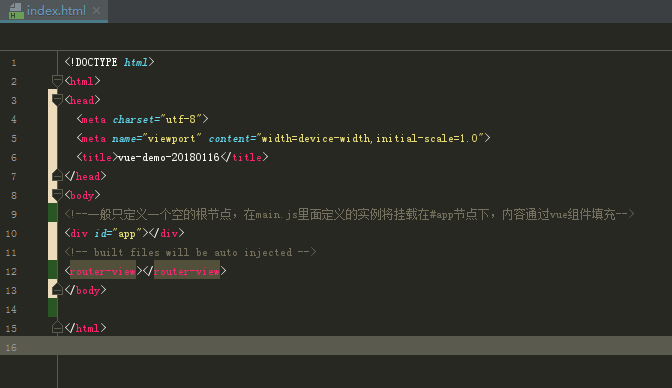Place cursor in the opening router-view tag

coord(102,271)
